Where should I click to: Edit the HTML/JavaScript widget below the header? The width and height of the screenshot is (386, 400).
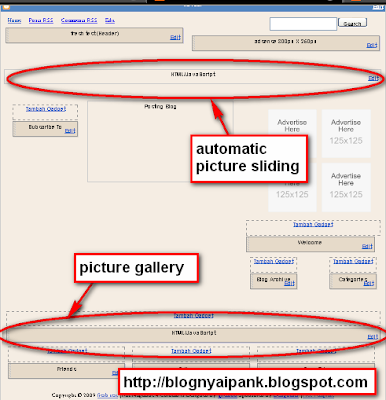point(373,78)
